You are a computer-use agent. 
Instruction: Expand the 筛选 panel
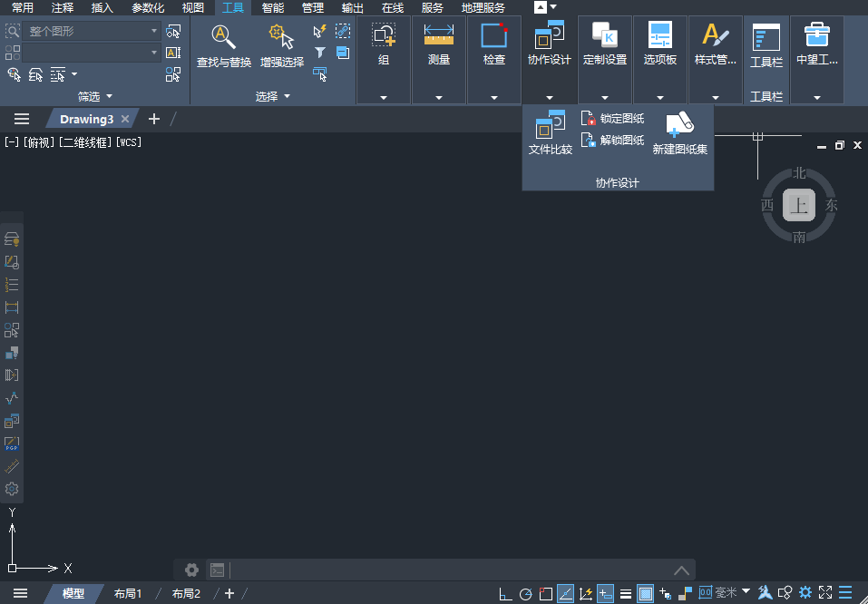click(x=95, y=96)
